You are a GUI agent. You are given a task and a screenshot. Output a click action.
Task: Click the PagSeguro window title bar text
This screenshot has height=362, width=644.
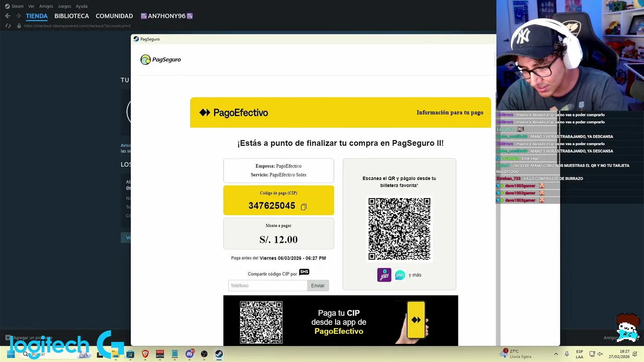click(x=150, y=39)
